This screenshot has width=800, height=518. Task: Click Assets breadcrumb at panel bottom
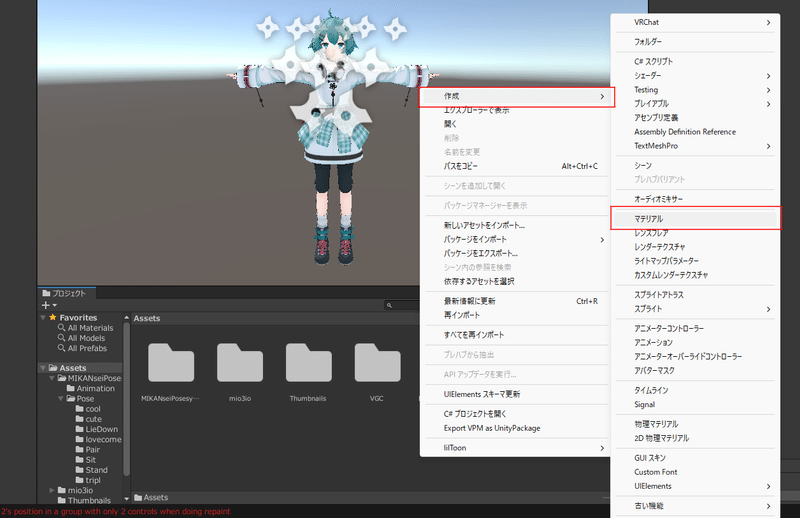tap(151, 497)
